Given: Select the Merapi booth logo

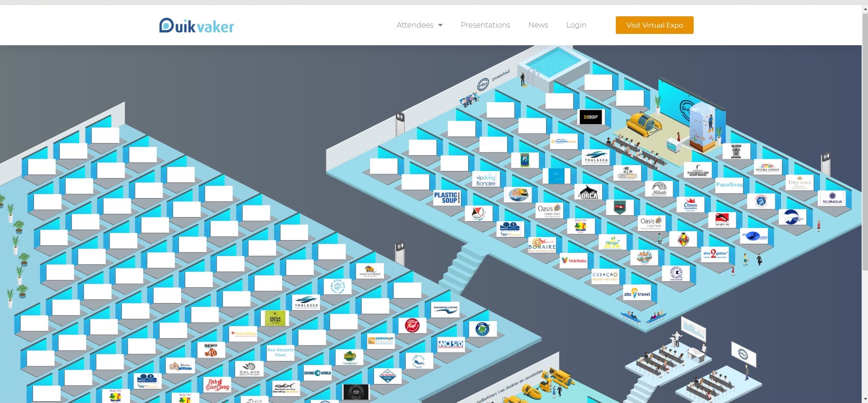Looking at the screenshot, I should tap(613, 242).
